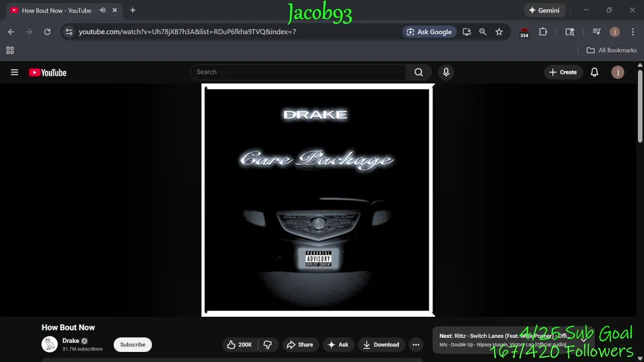Go to the YouTube home logo
The height and width of the screenshot is (362, 644).
pyautogui.click(x=48, y=72)
